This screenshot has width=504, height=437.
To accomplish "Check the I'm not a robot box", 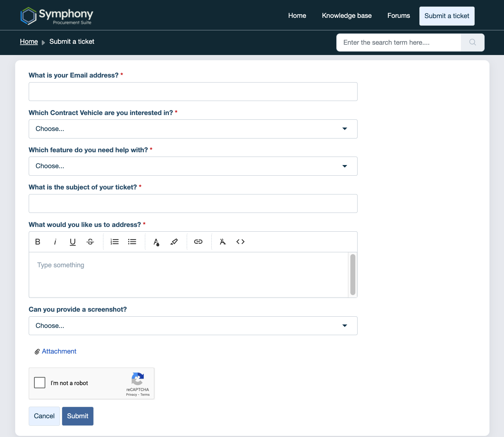I will pos(40,382).
